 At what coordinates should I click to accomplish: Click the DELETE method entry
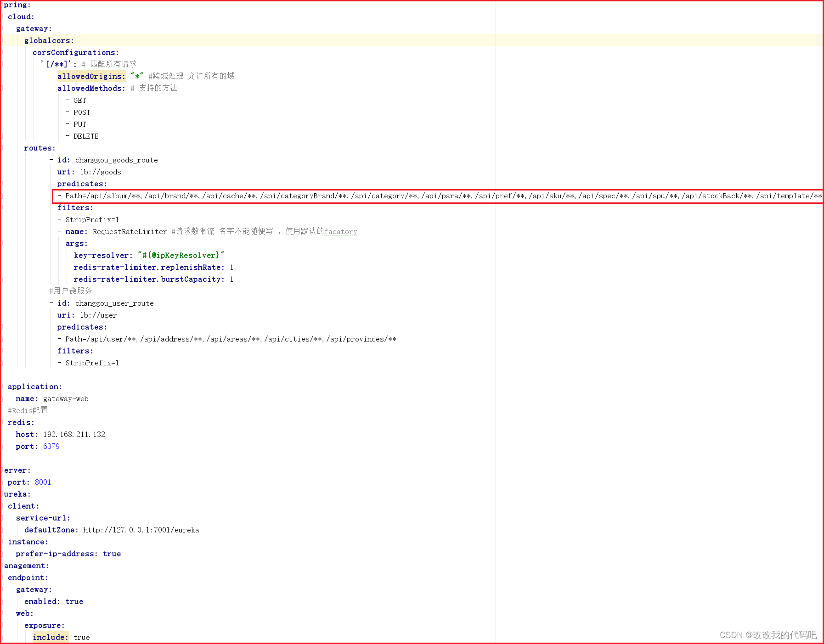(x=86, y=136)
